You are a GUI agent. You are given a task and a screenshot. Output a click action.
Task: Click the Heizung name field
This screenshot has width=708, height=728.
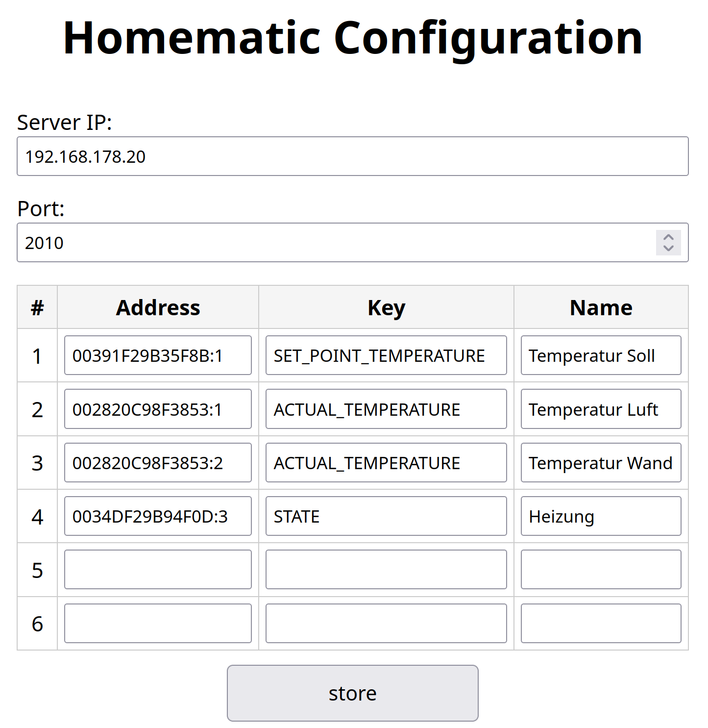[x=601, y=516]
